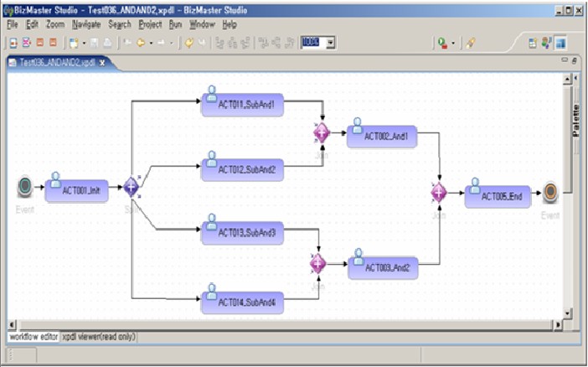Select the Join gateway before ACT005_End
This screenshot has width=588, height=367.
(439, 193)
